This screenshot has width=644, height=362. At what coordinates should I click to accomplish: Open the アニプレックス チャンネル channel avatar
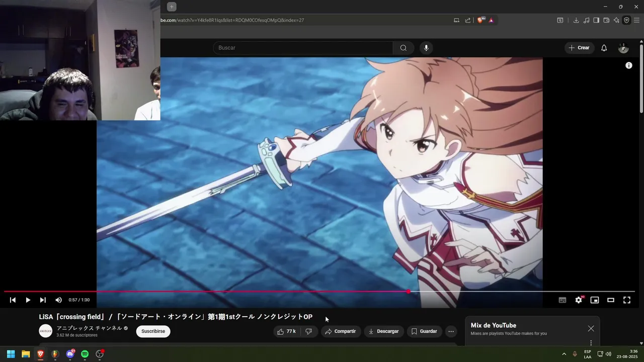(46, 331)
